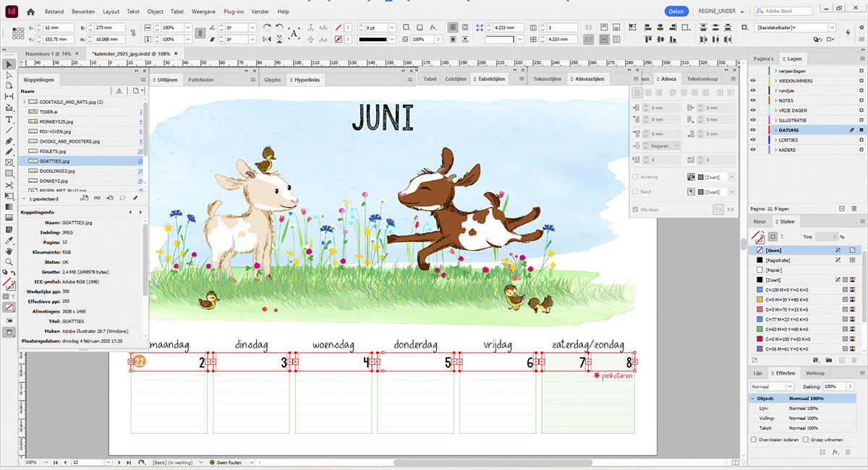Expand COCKTAILS_AND_RATS.jpg link group
The image size is (868, 470).
[x=25, y=102]
